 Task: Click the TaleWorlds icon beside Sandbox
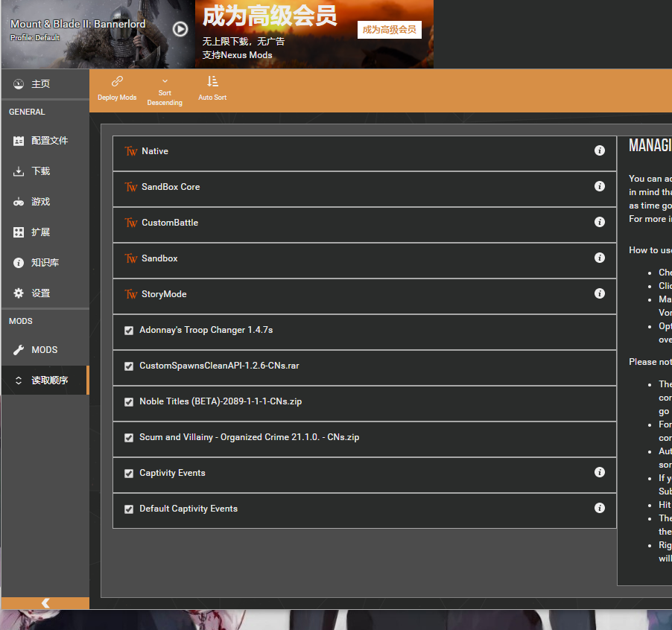coord(130,258)
